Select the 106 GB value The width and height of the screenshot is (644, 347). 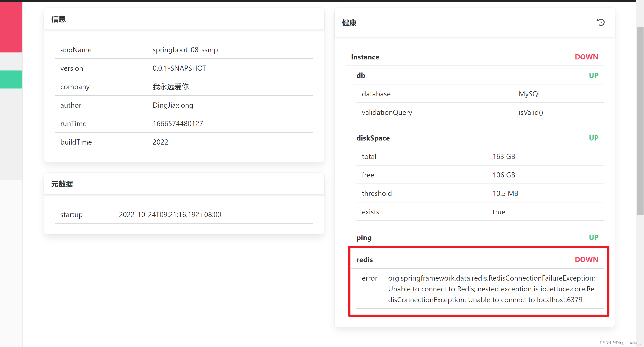point(504,175)
